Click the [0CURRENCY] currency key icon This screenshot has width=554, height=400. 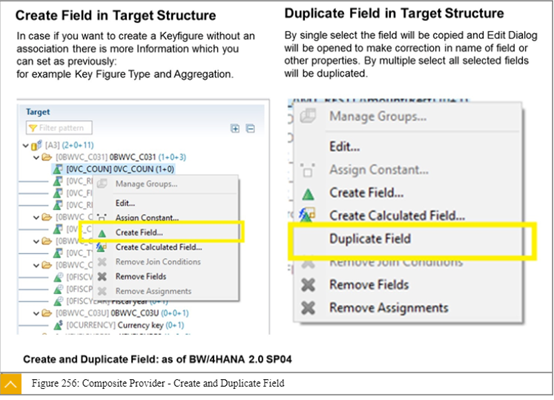coord(58,325)
